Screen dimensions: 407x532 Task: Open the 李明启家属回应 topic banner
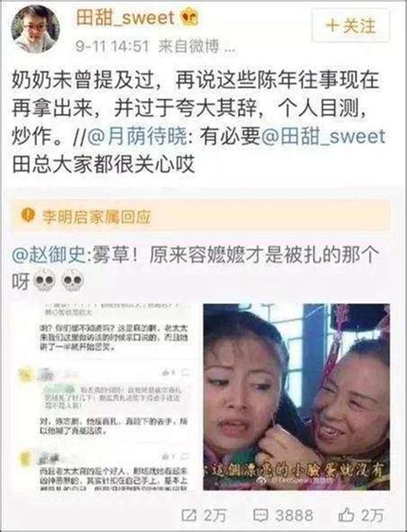[201, 217]
